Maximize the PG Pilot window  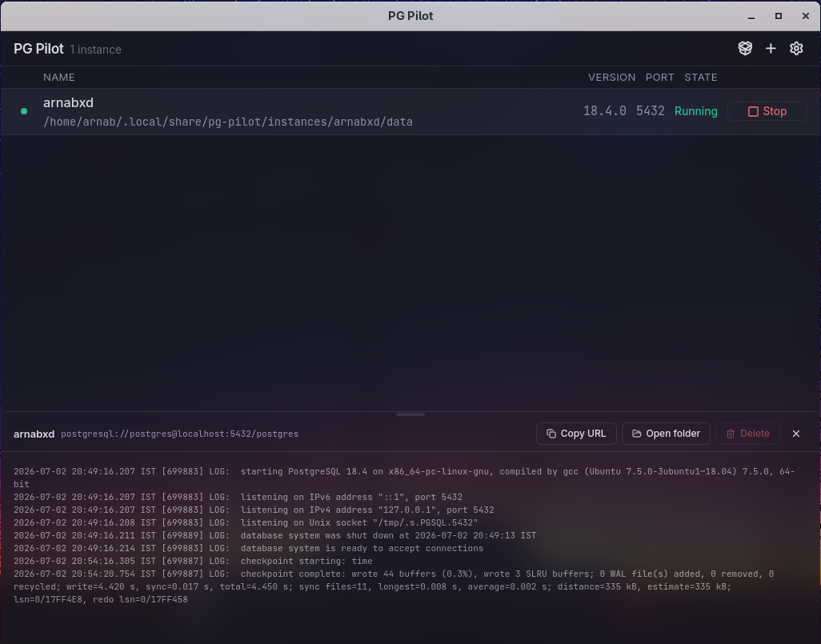779,16
